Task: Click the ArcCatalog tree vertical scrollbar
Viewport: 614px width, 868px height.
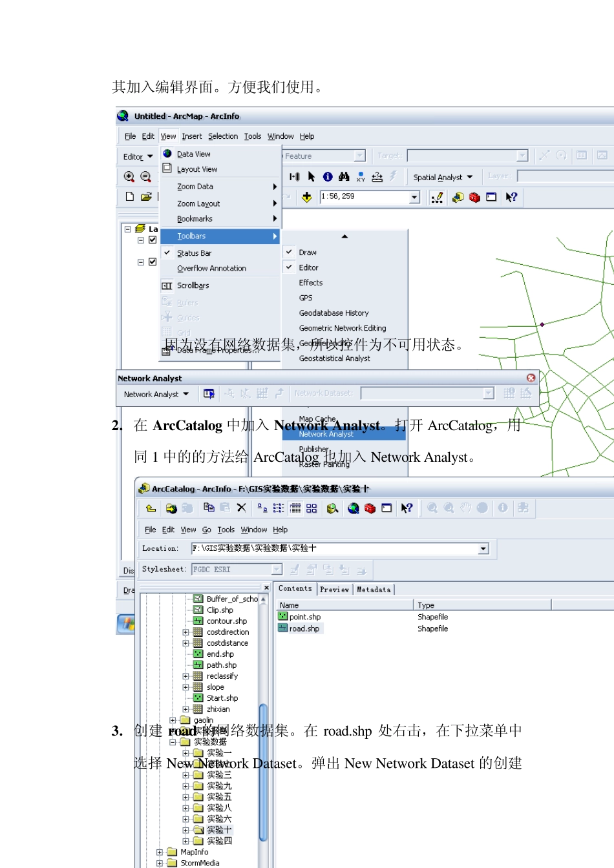Action: [263, 772]
